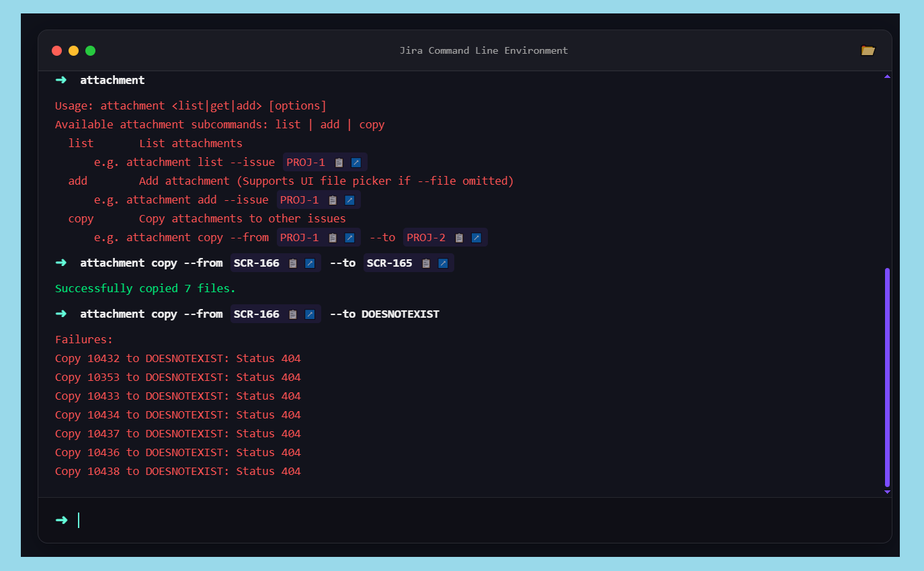Click the 'Copy attachments to other issues' text
924x571 pixels.
[x=243, y=219]
